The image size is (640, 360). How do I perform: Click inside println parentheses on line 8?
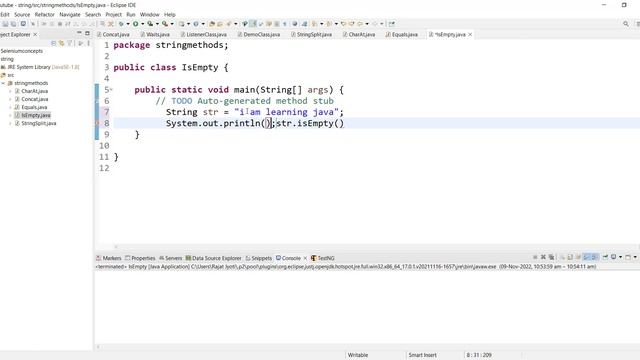267,123
